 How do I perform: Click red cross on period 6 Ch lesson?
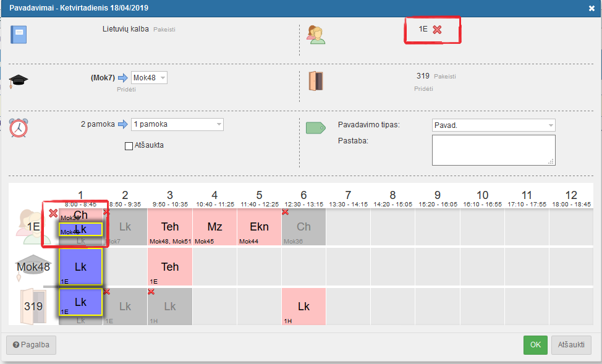(286, 212)
